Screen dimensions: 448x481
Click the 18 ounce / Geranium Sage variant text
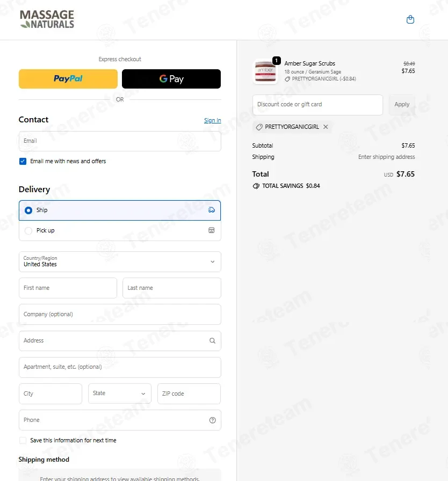click(313, 72)
